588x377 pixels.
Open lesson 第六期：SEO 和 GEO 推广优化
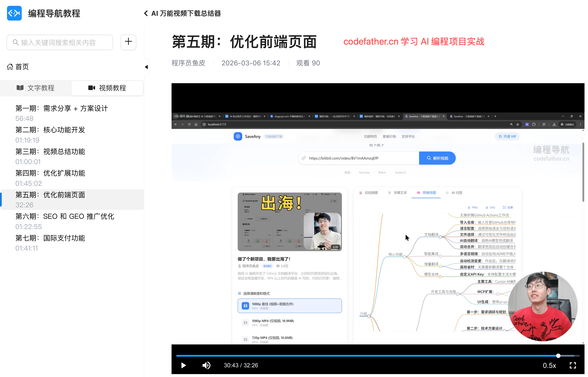coord(65,216)
